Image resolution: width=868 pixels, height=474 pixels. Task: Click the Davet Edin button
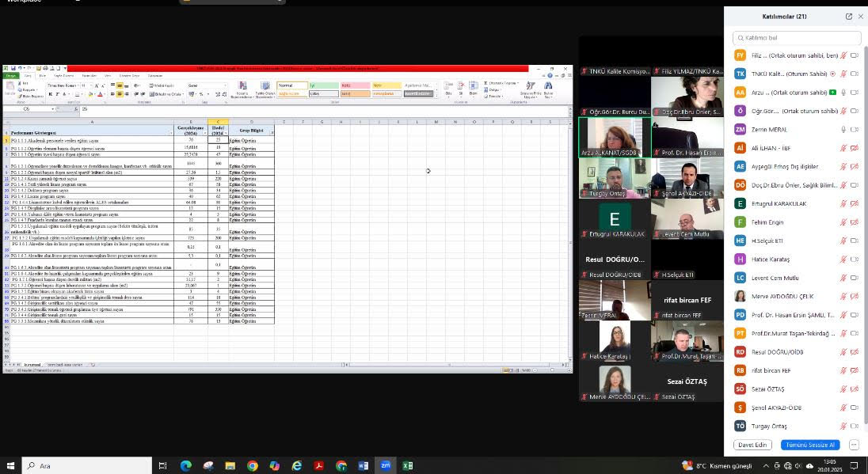tap(752, 445)
